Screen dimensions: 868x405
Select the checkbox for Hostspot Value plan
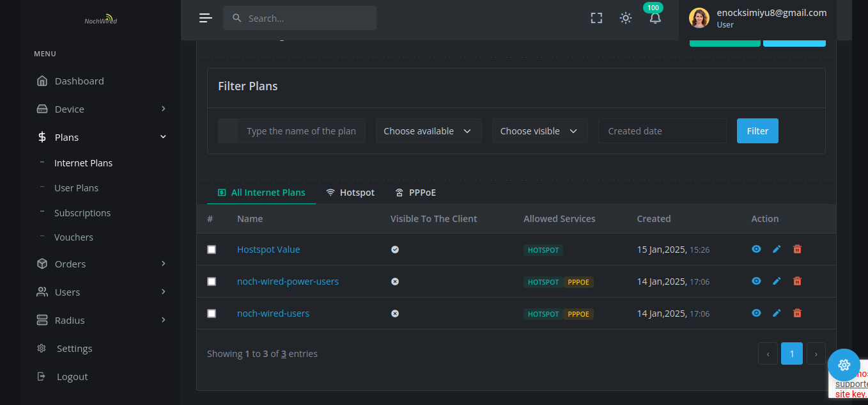pos(212,250)
